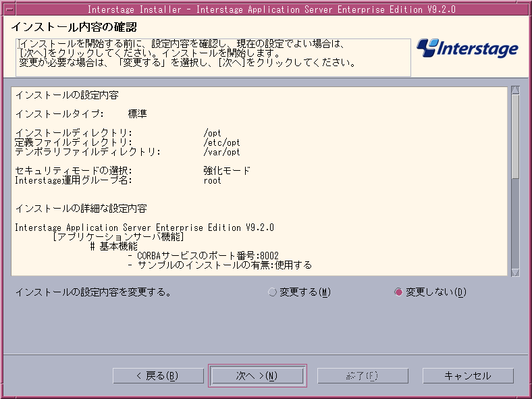Viewport: 532px width, 399px height.
Task: Click the /etc/opt directory value
Action: pyautogui.click(x=221, y=142)
